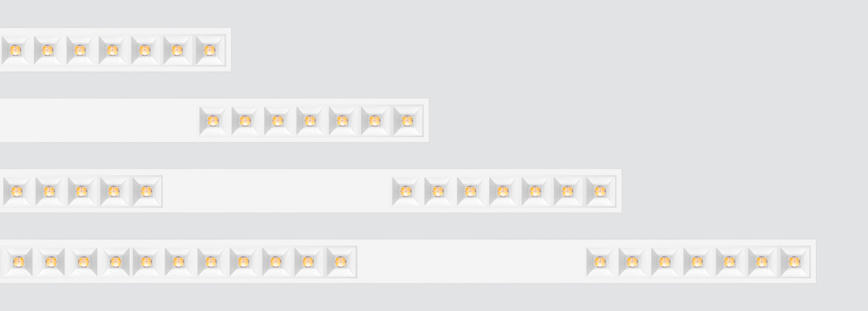This screenshot has height=311, width=868.
Task: Click the rightmost LED of the bottom fixture's left module
Action: point(340,262)
